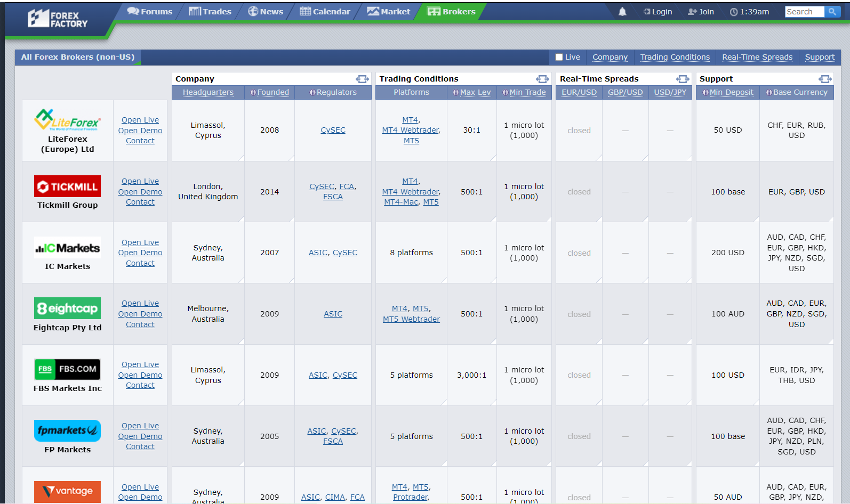Click the search magnifier button
Image resolution: width=850 pixels, height=504 pixels.
[832, 12]
